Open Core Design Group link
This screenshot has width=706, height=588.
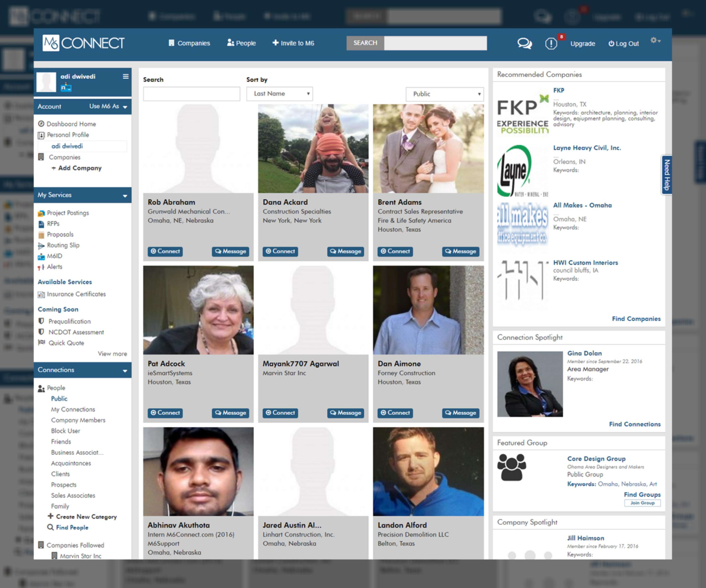[596, 459]
